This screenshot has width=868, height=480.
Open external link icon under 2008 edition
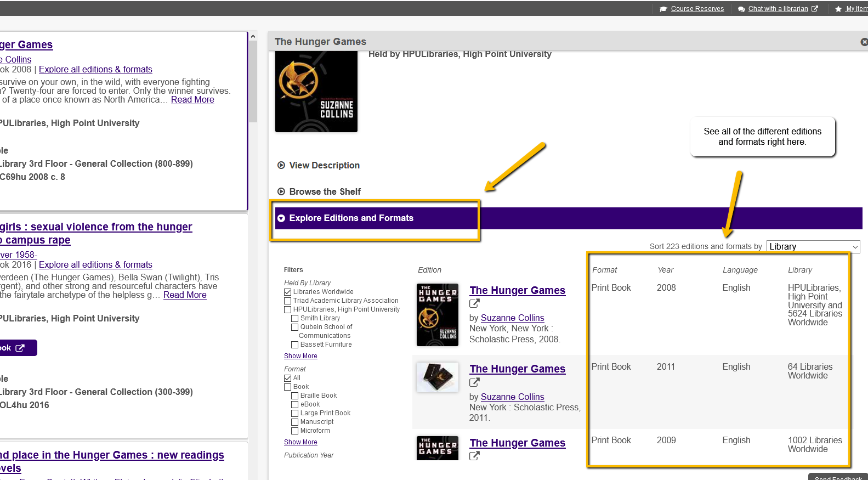pyautogui.click(x=474, y=303)
